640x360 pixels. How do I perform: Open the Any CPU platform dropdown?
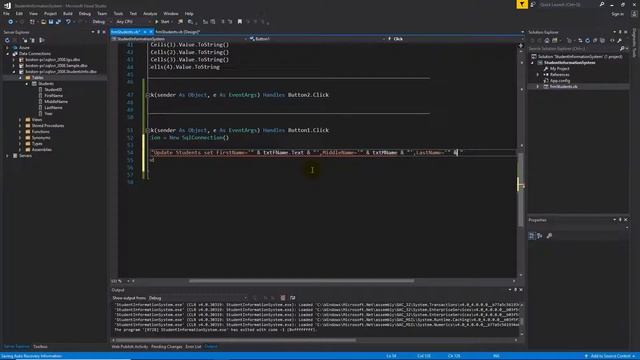[133, 22]
